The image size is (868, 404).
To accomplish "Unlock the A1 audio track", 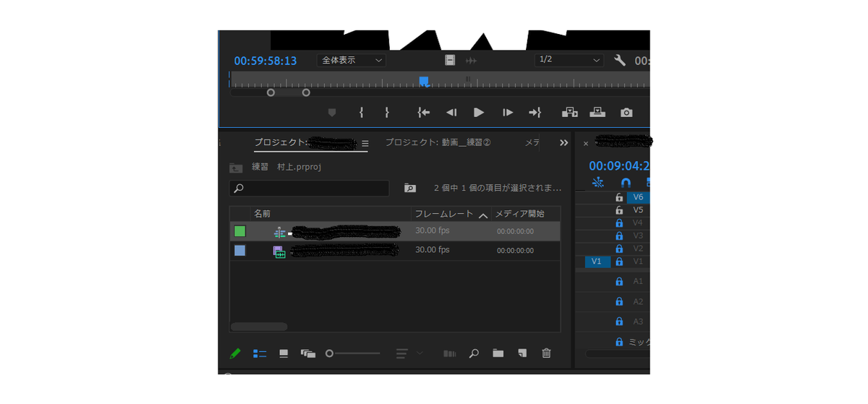I will [618, 281].
